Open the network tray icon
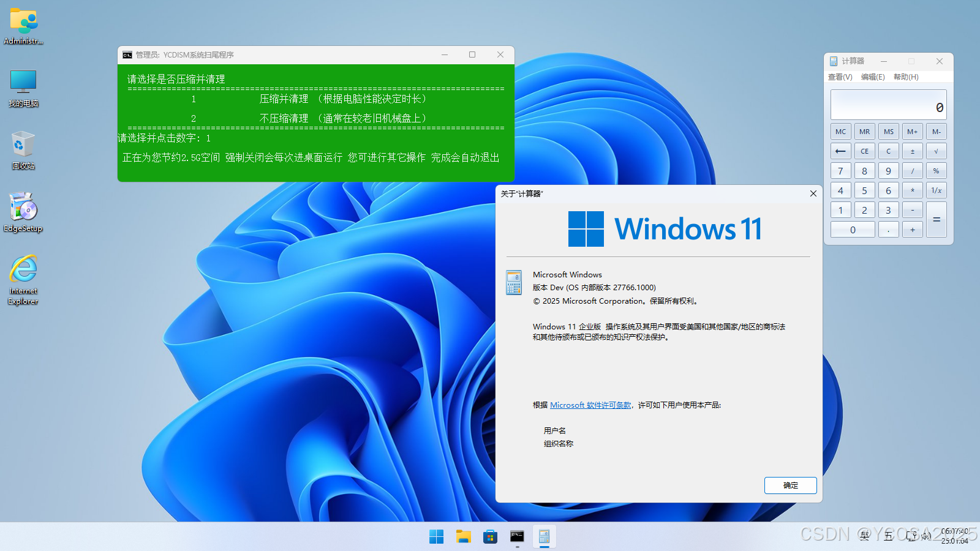The width and height of the screenshot is (980, 551). click(911, 536)
